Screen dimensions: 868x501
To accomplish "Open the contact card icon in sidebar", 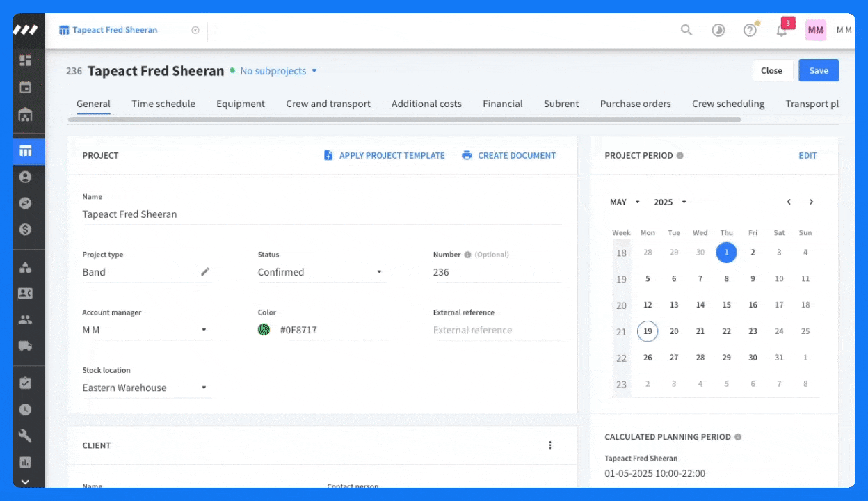I will point(25,293).
